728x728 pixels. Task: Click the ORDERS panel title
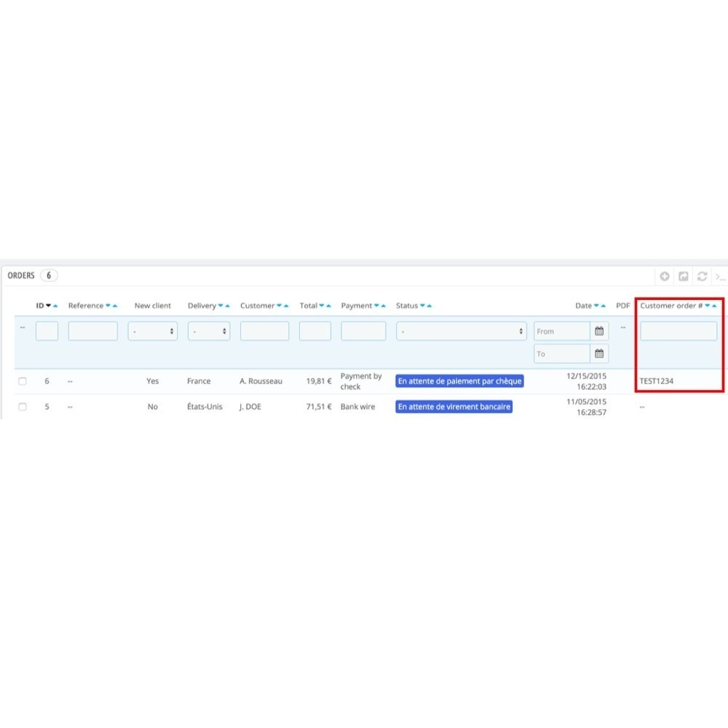click(x=21, y=275)
